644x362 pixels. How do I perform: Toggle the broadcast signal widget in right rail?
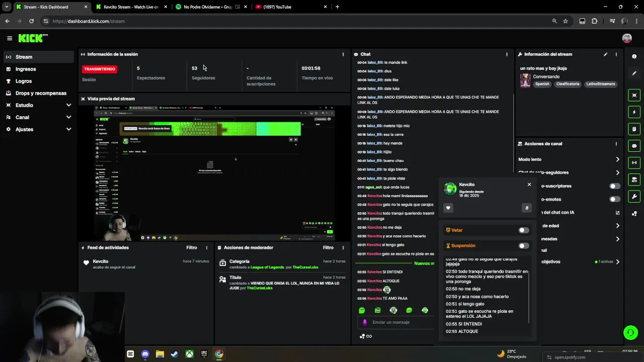point(634,162)
